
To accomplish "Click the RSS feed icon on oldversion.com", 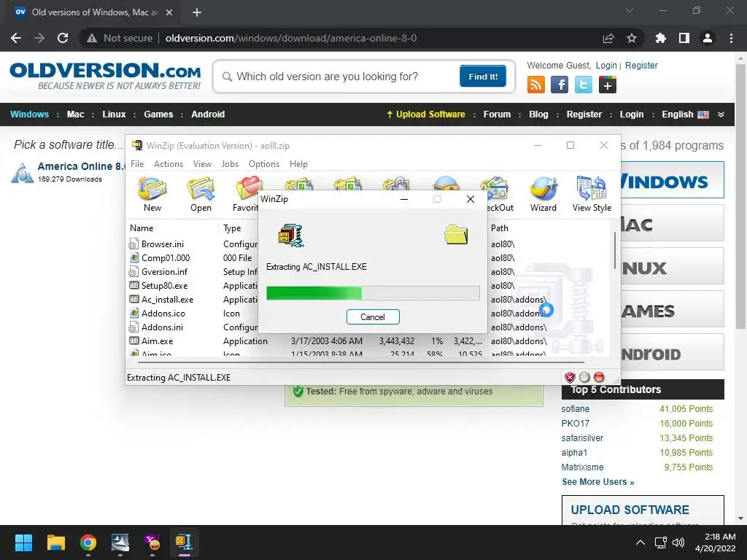I will (x=536, y=85).
